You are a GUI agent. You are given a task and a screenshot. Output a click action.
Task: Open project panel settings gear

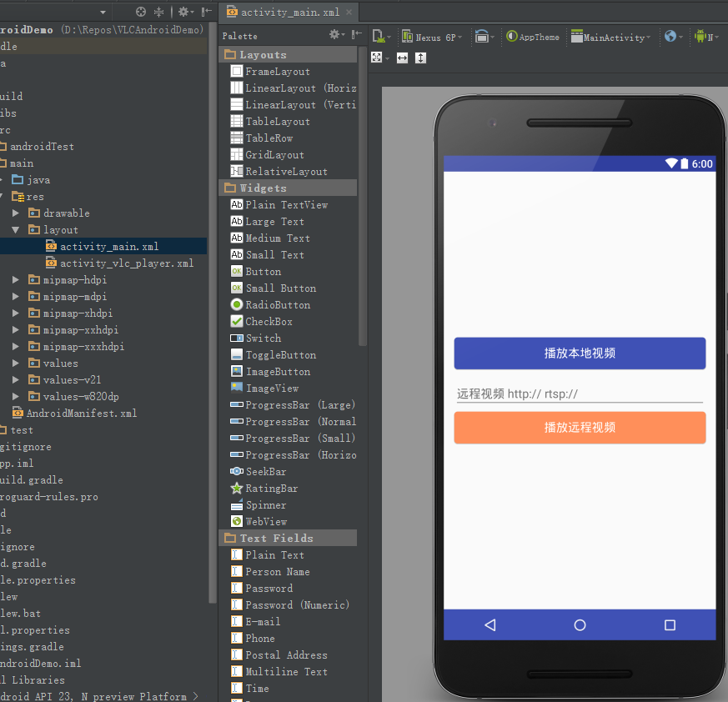184,12
